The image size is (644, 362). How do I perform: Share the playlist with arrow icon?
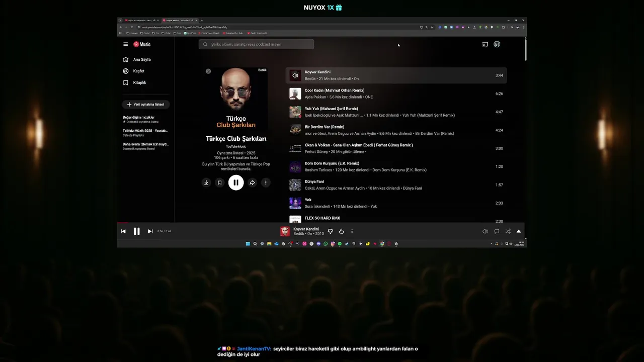click(252, 183)
